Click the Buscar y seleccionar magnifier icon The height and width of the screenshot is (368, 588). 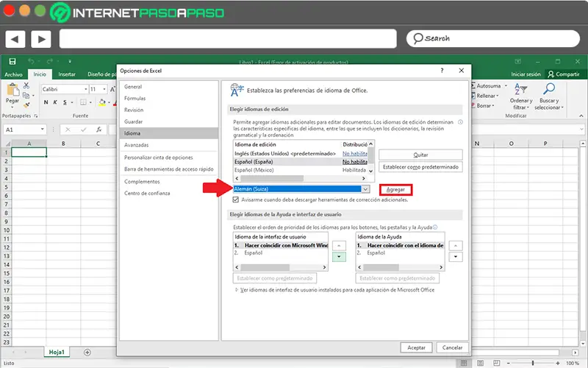click(549, 89)
